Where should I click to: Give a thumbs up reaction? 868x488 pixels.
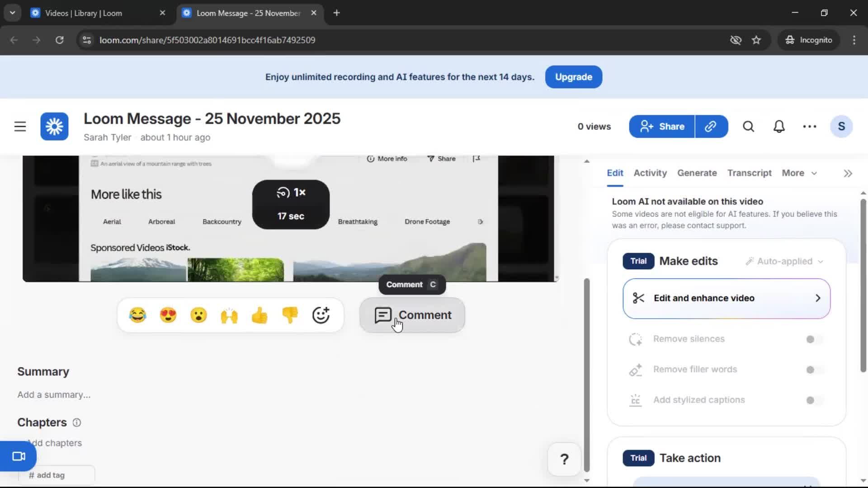tap(259, 315)
